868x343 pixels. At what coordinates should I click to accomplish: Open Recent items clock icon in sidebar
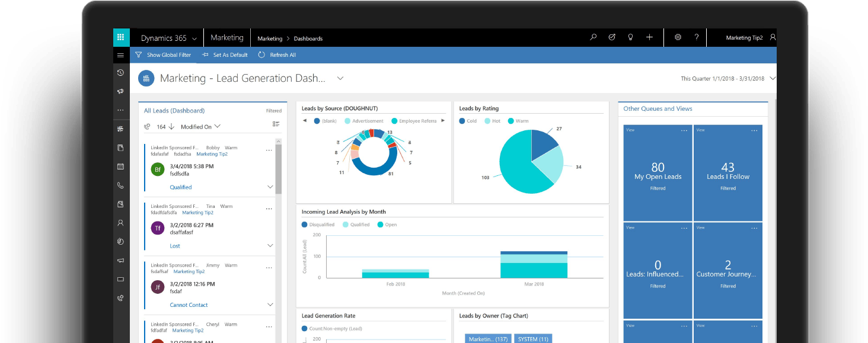120,73
